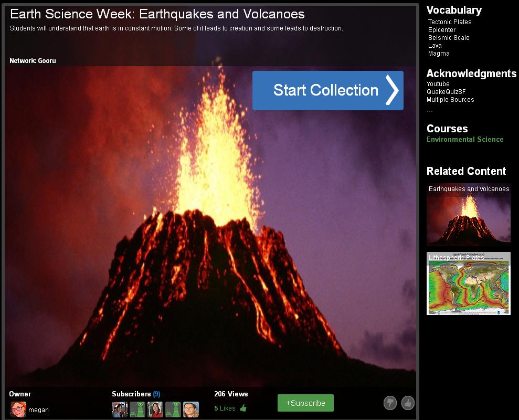This screenshot has width=519, height=420.
Task: Click the fifth subscriber avatar
Action: coord(191,409)
